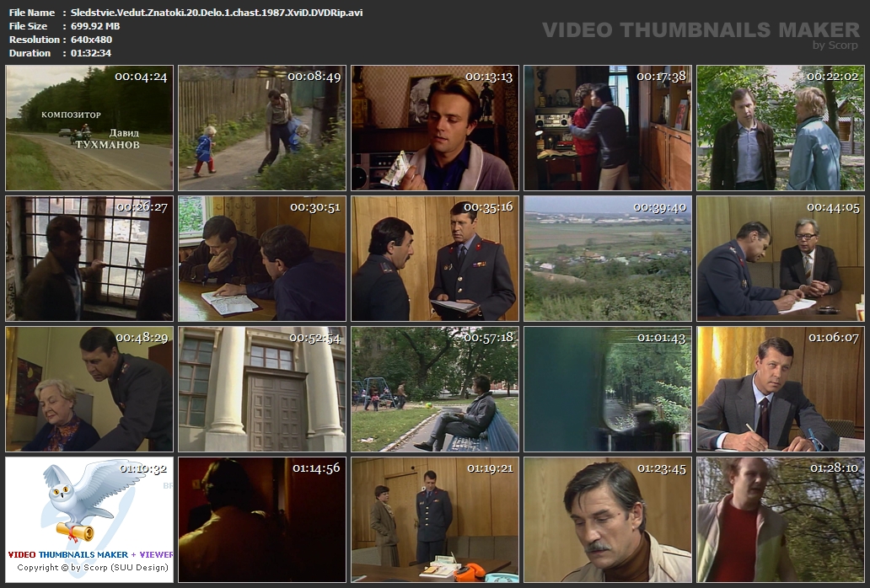Select the 00:30:51 thumbnail with map

pyautogui.click(x=262, y=259)
